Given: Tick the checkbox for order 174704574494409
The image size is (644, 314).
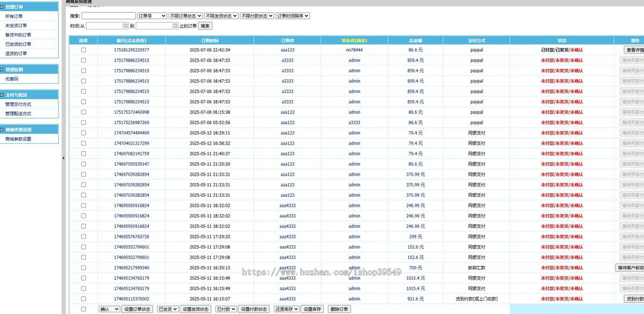Looking at the screenshot, I should [x=83, y=133].
